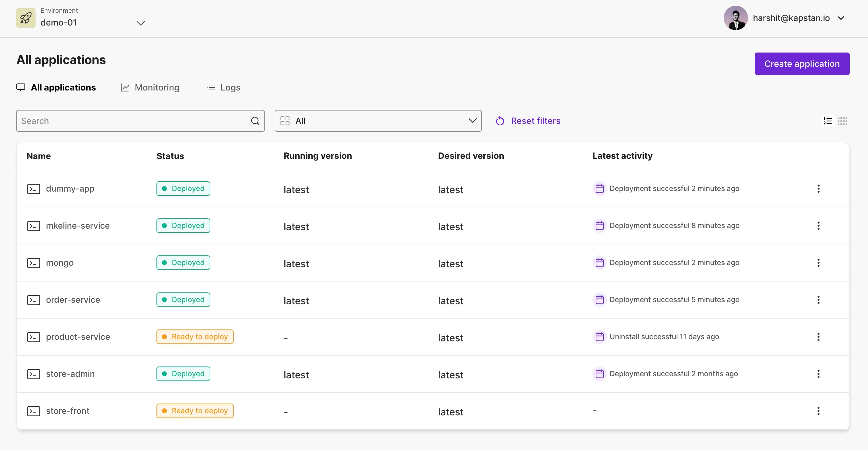Click the Desired version column header
The image size is (868, 450).
tap(471, 156)
